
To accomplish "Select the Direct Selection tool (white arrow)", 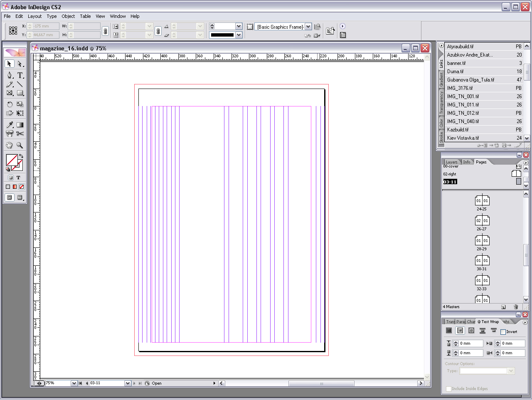I will (x=20, y=64).
